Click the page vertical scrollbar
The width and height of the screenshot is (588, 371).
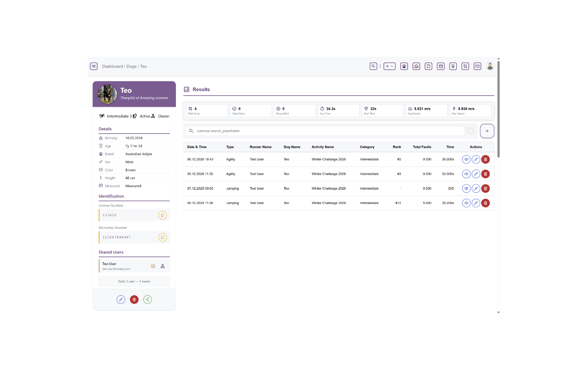499,109
